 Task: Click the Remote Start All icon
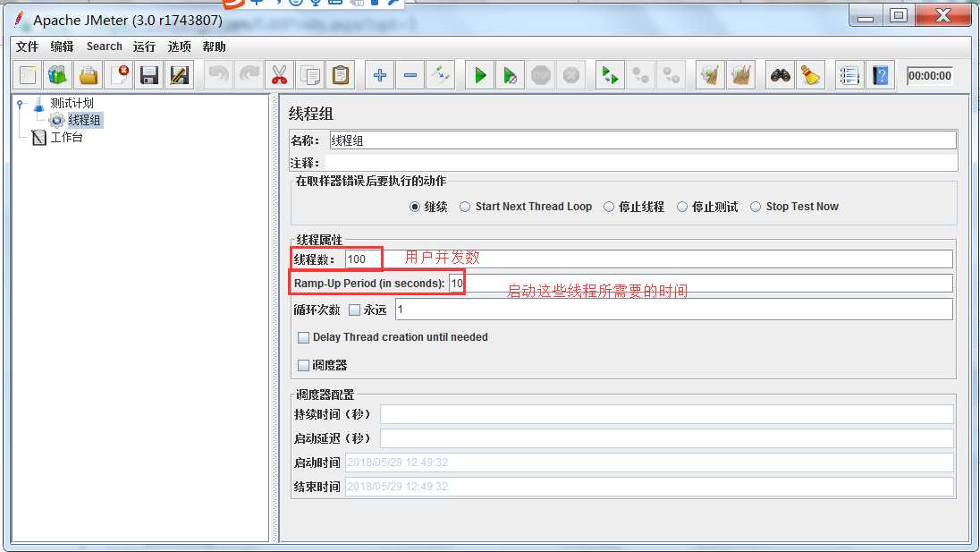(610, 76)
